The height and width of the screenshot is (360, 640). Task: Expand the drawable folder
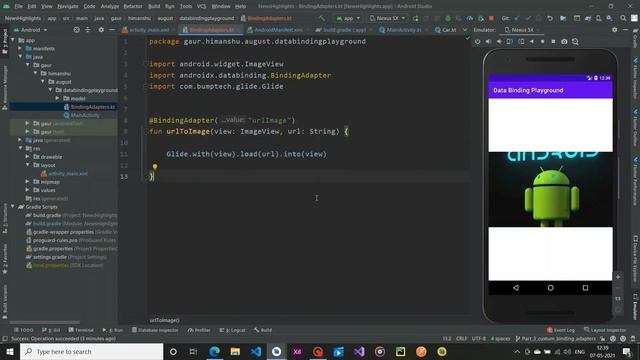pyautogui.click(x=27, y=157)
